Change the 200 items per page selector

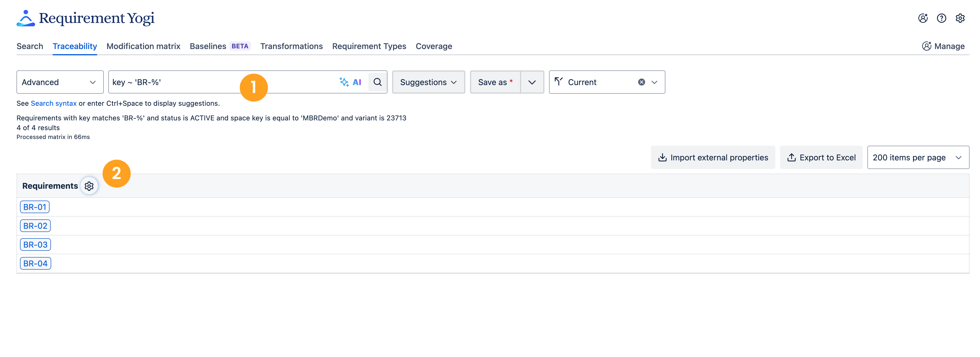(918, 157)
